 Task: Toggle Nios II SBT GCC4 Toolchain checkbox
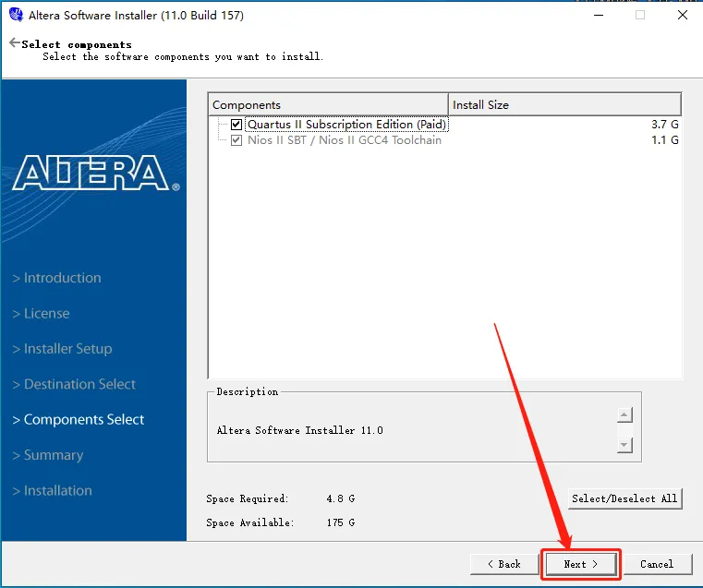pos(236,140)
